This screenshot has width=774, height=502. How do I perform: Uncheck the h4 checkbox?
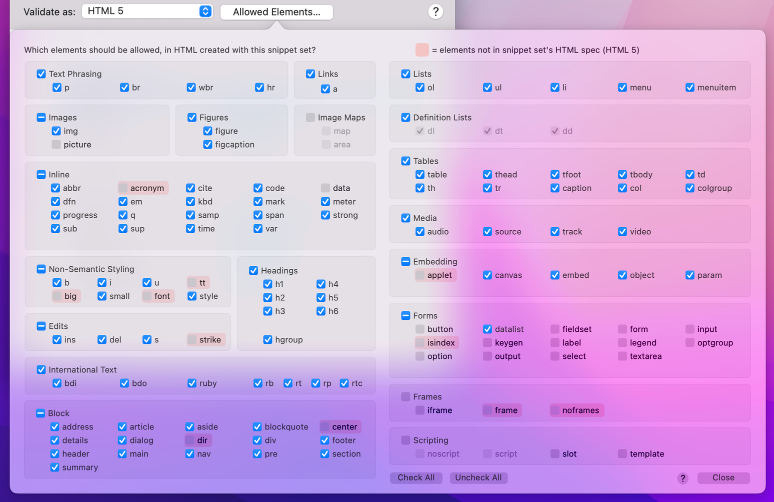(x=321, y=284)
